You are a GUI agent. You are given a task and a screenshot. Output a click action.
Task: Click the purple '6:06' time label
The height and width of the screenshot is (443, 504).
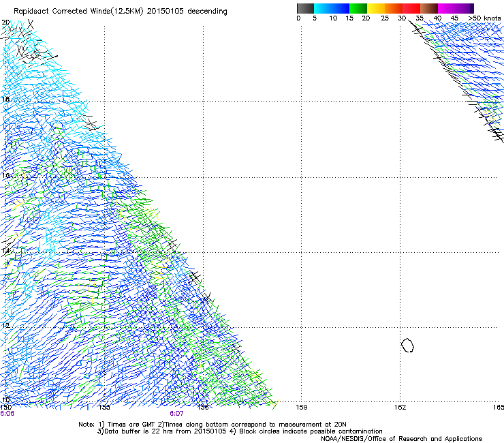click(x=7, y=414)
